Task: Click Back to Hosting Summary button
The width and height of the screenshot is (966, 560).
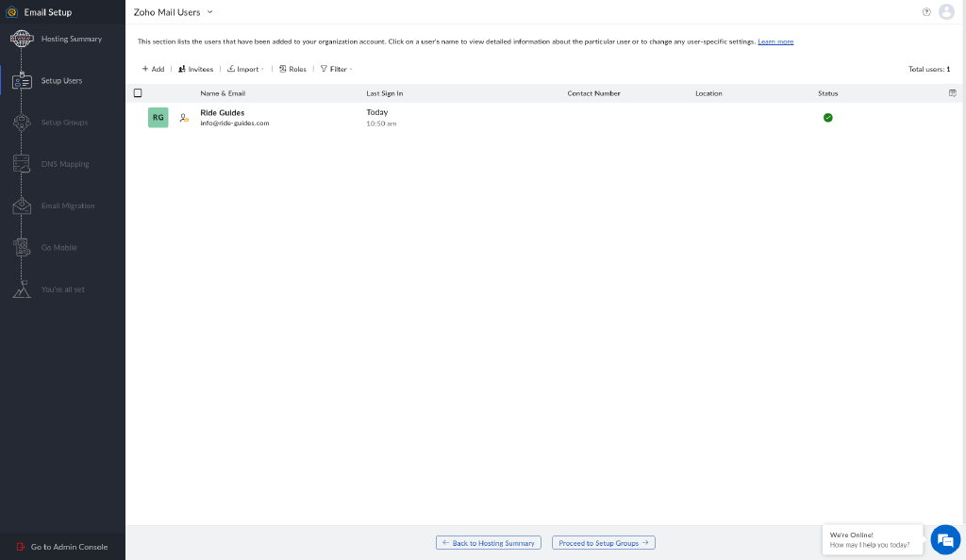Action: [489, 543]
